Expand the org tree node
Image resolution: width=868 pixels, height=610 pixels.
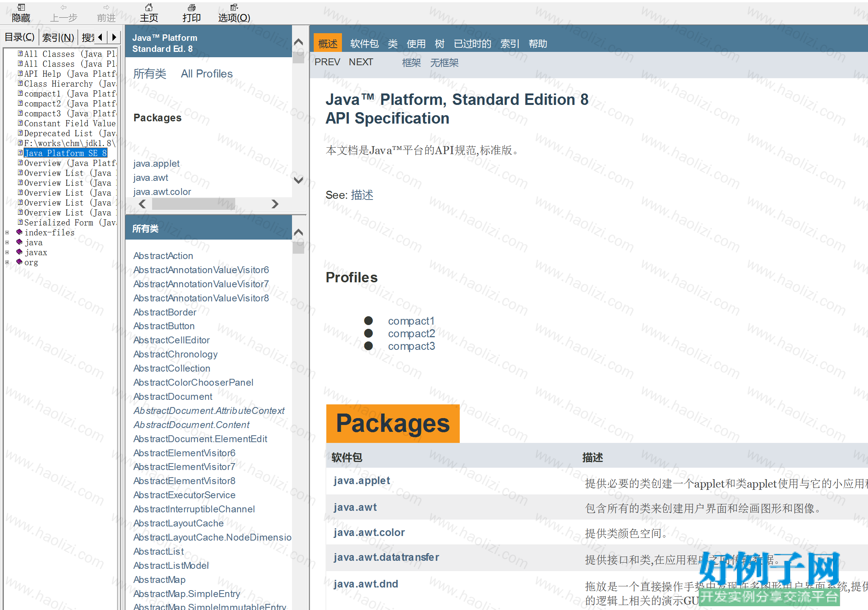(x=7, y=262)
